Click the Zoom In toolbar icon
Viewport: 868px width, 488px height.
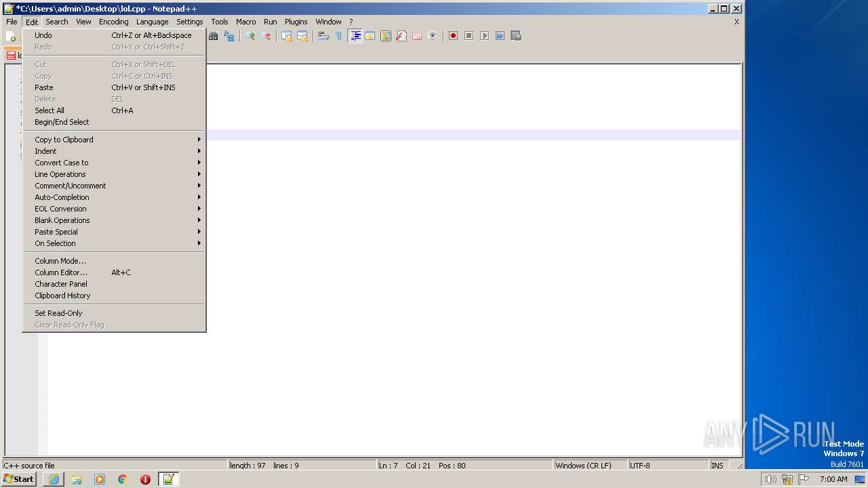[250, 36]
